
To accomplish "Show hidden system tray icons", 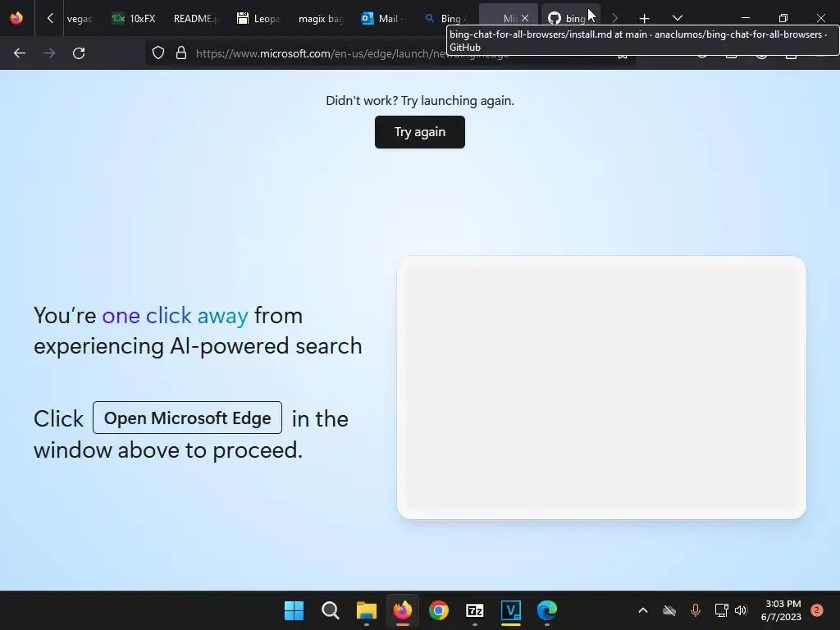I will pyautogui.click(x=643, y=610).
